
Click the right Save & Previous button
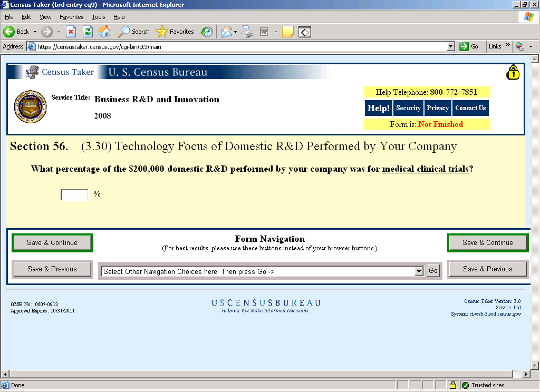pos(488,269)
